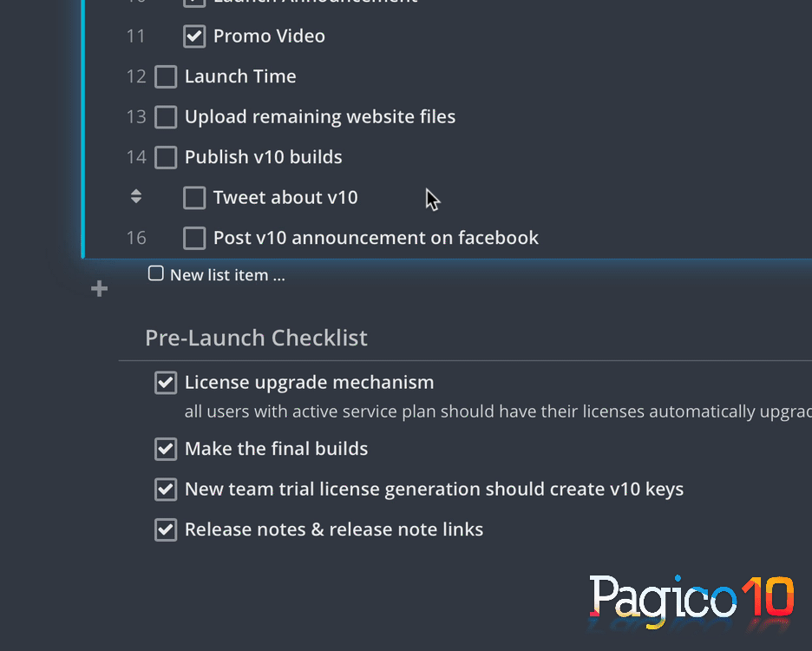The height and width of the screenshot is (651, 812).
Task: Click the Pagico 10 logo
Action: click(691, 600)
